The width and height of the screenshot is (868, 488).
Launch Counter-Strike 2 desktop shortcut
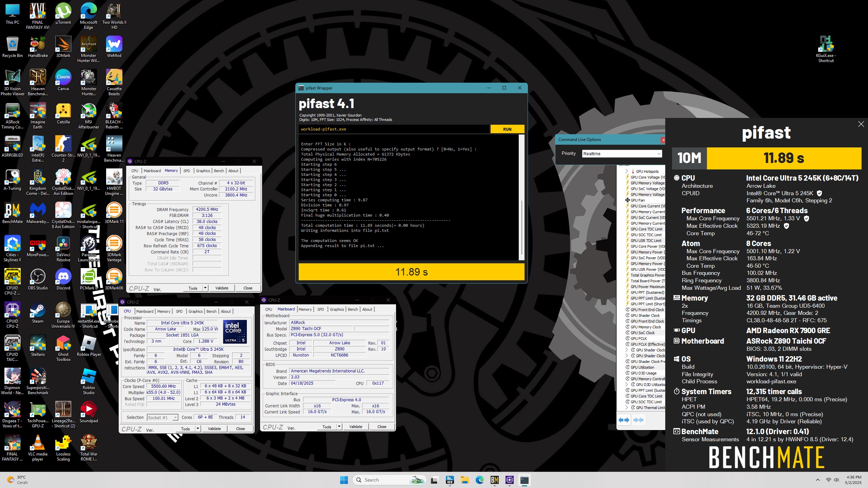63,149
